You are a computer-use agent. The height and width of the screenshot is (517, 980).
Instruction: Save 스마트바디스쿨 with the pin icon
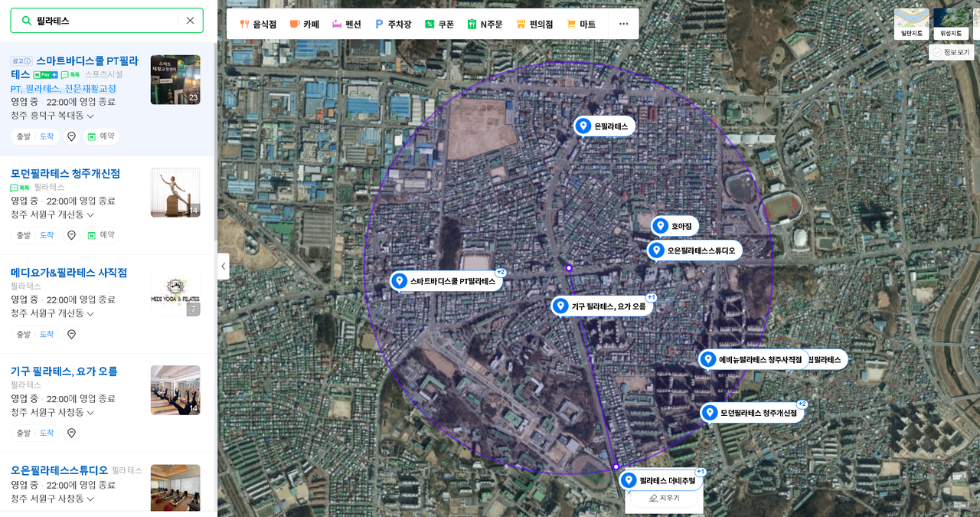coord(71,136)
